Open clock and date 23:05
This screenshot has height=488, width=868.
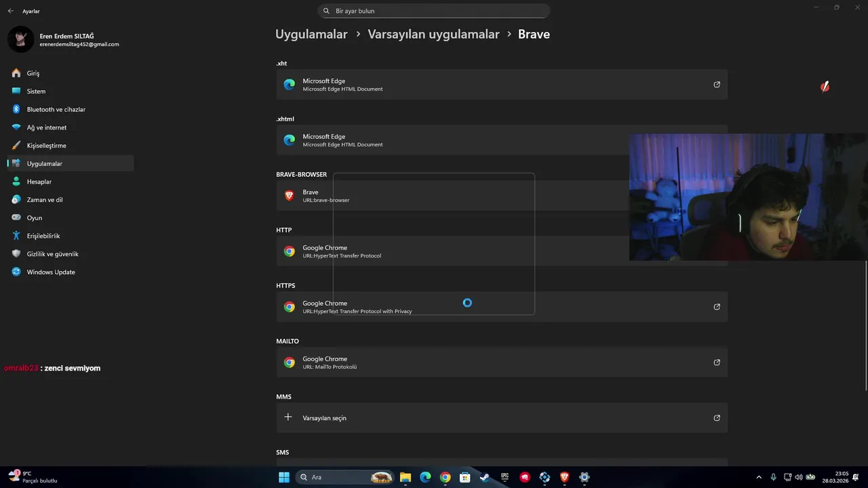pyautogui.click(x=835, y=477)
